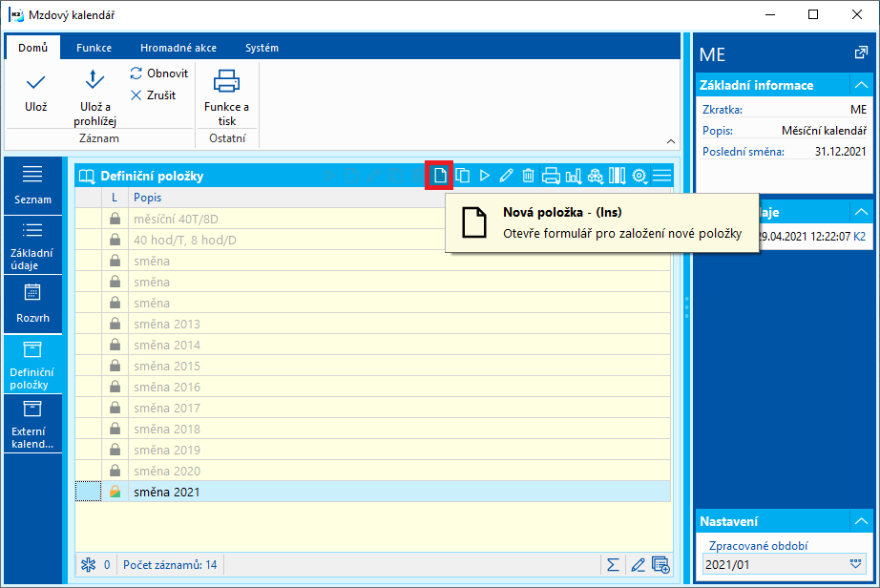Maximize the Mzdový kalendář window

click(813, 14)
